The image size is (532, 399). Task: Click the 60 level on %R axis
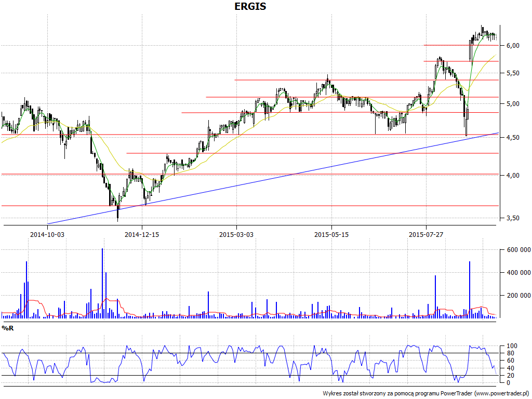(x=511, y=361)
